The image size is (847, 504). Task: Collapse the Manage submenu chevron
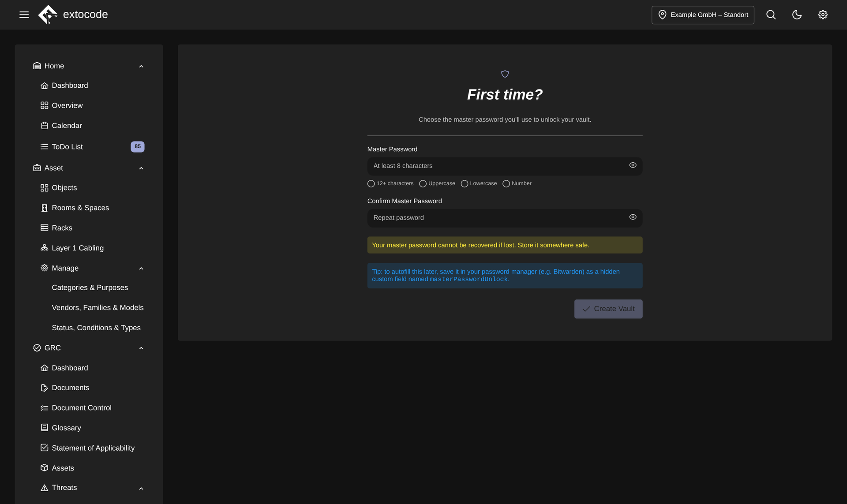pos(141,268)
